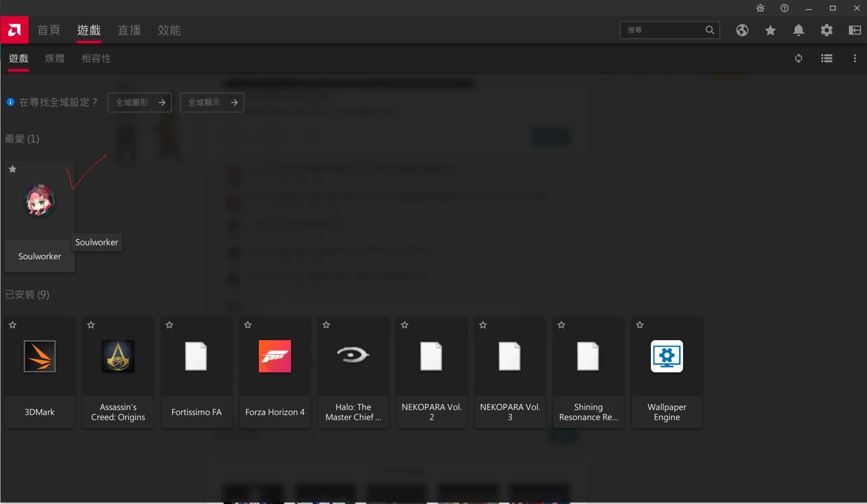Favorite Halo: The Master Chief star

tap(326, 325)
